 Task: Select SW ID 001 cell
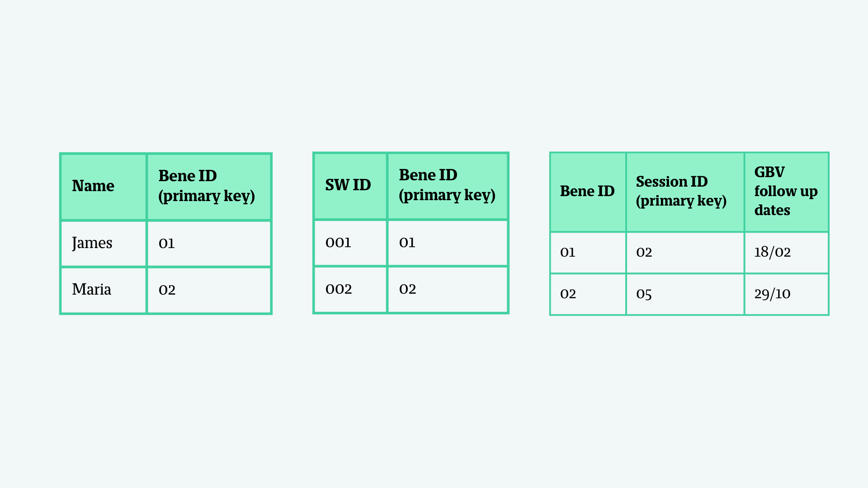click(350, 243)
